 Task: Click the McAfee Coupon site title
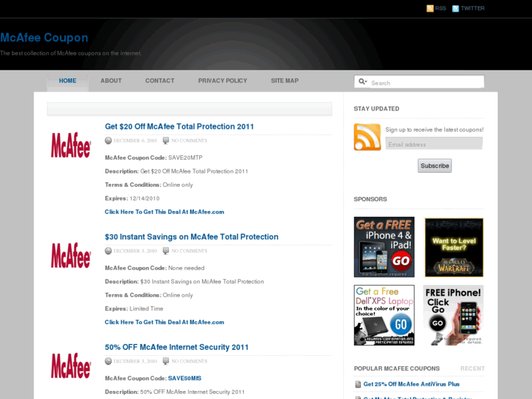[x=44, y=37]
